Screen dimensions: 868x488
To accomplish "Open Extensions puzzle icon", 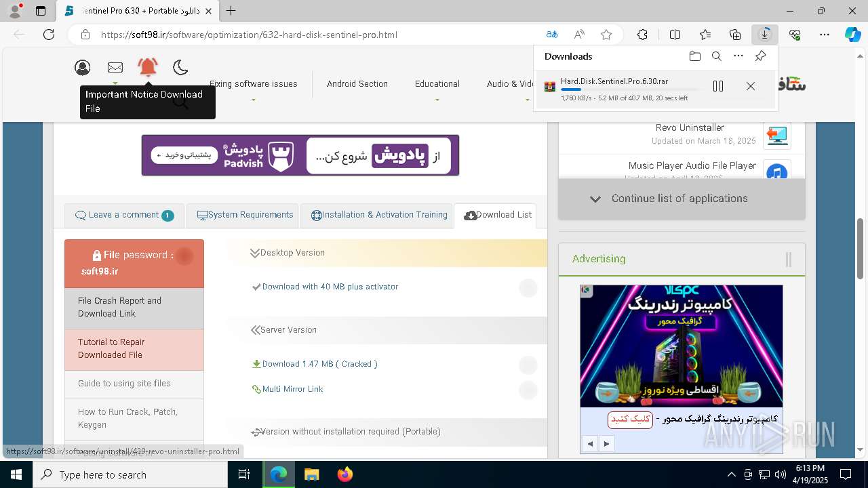I will coord(642,35).
